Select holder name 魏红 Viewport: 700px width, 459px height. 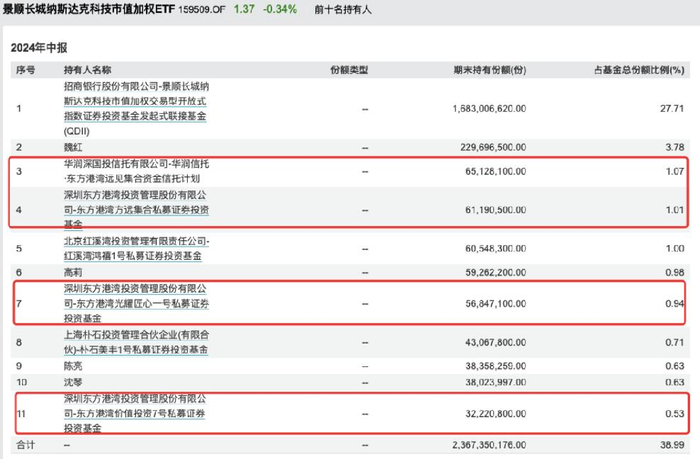73,147
